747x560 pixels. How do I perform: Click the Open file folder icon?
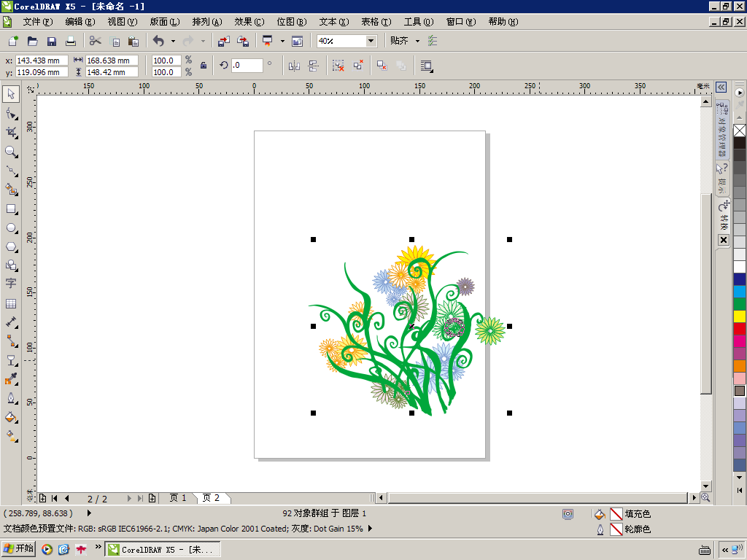pyautogui.click(x=32, y=41)
